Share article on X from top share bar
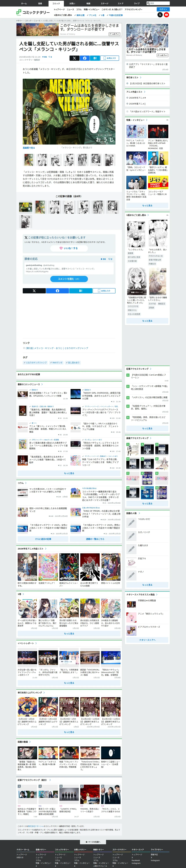Screen dimensions: 186x868 tap(74, 58)
